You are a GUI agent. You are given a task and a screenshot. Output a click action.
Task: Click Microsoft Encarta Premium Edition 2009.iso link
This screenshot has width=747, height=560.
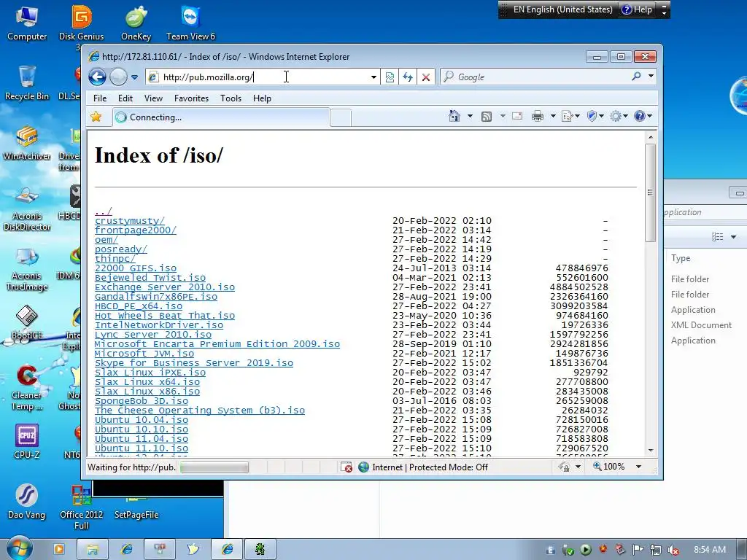click(x=217, y=344)
